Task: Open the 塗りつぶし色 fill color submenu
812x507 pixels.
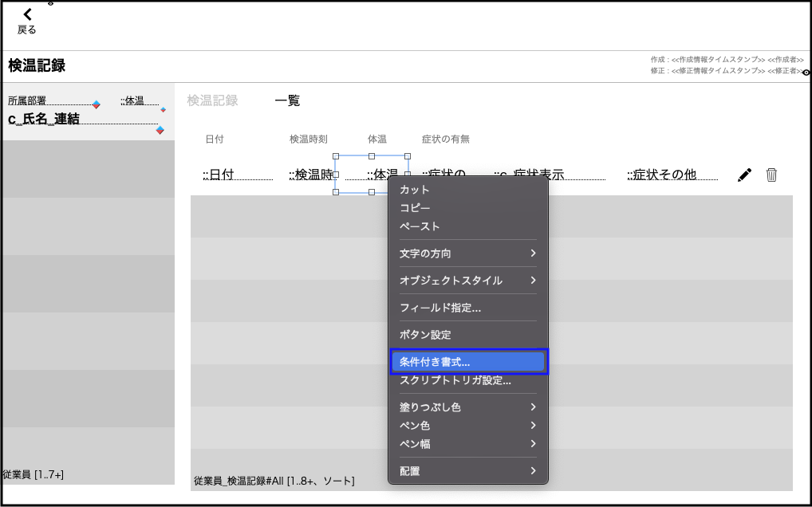Action: 467,407
